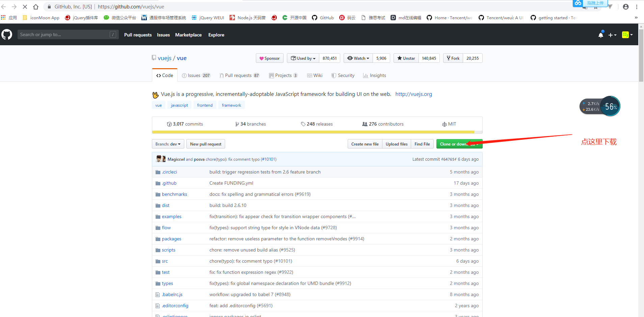
Task: Expand the Used by dropdown
Action: (303, 58)
